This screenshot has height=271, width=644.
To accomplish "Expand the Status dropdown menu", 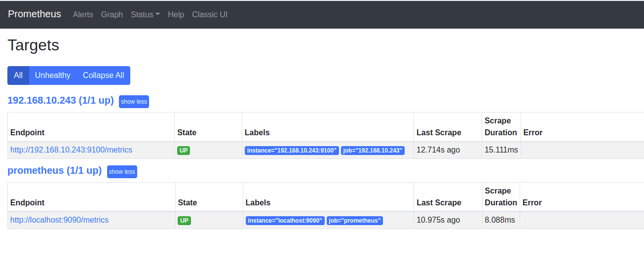I will click(x=145, y=14).
